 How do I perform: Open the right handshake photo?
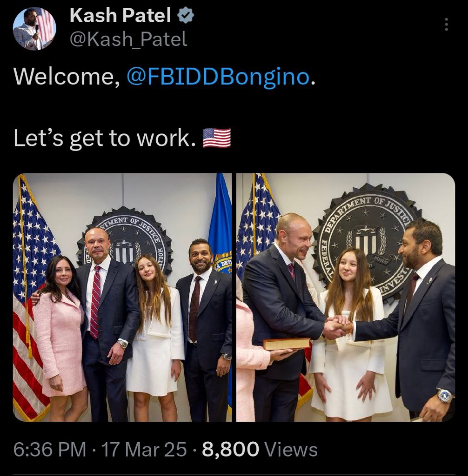(346, 297)
